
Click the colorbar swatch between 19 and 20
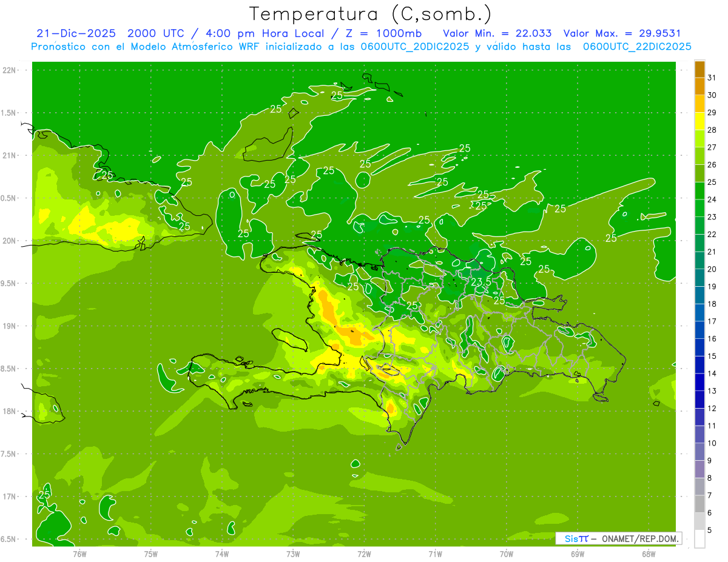tap(699, 278)
